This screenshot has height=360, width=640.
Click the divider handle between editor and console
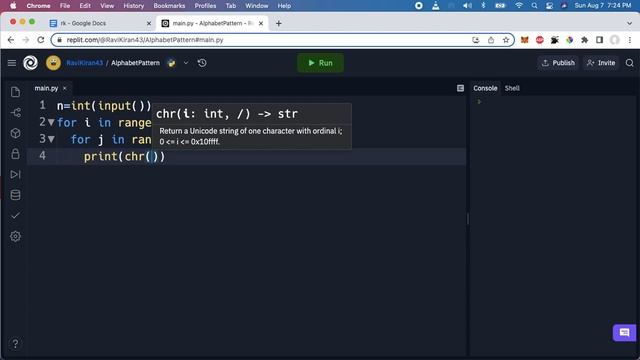click(x=468, y=219)
